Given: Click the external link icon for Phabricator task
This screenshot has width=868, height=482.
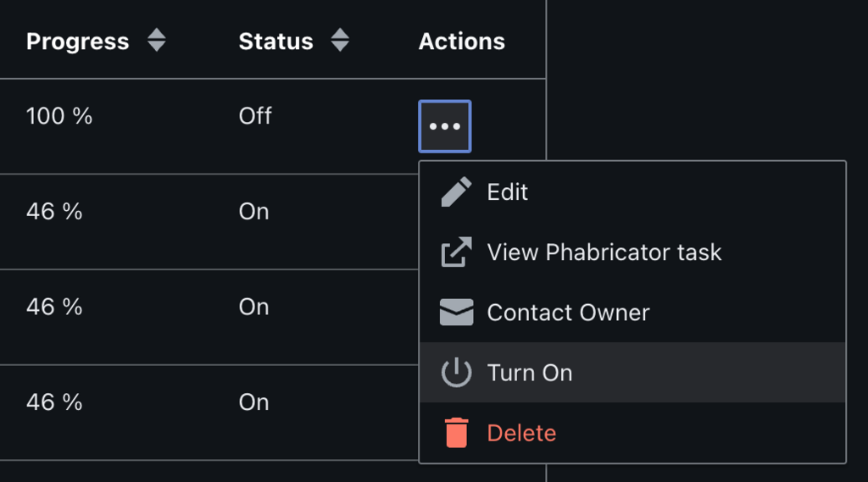Looking at the screenshot, I should coord(456,252).
